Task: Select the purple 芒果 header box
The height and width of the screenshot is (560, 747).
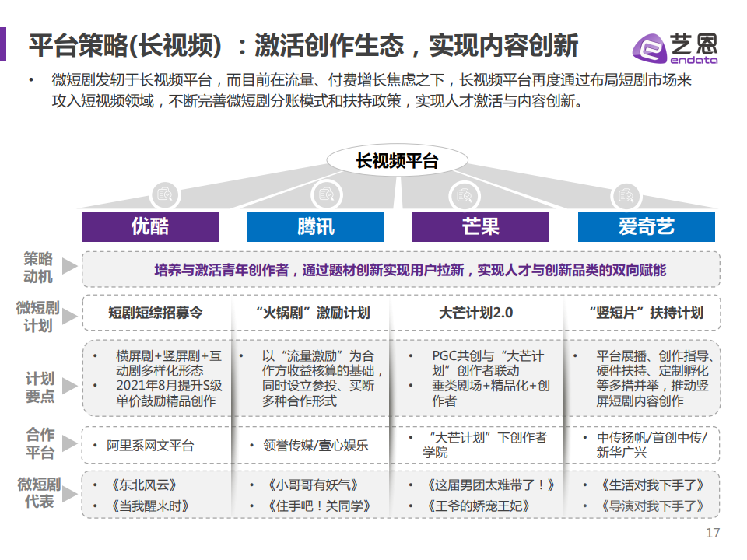Action: [x=481, y=227]
